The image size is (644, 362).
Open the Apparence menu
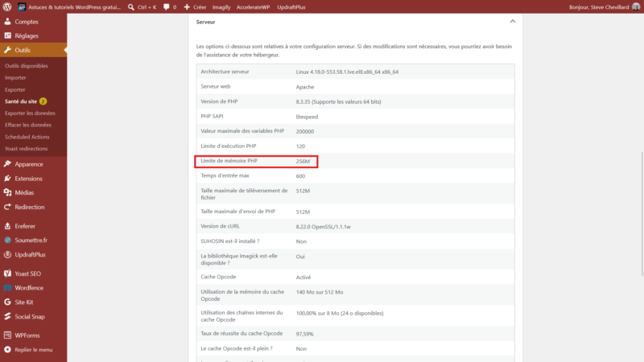[29, 164]
